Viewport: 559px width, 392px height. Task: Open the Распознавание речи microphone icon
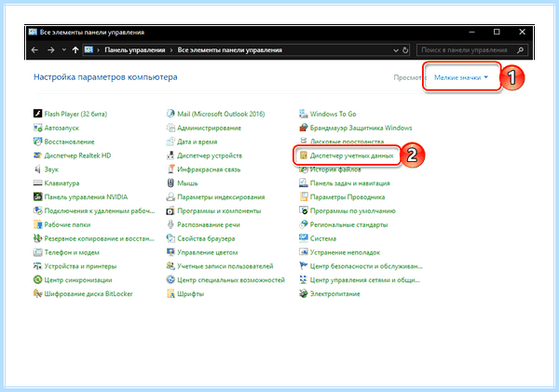coord(170,224)
